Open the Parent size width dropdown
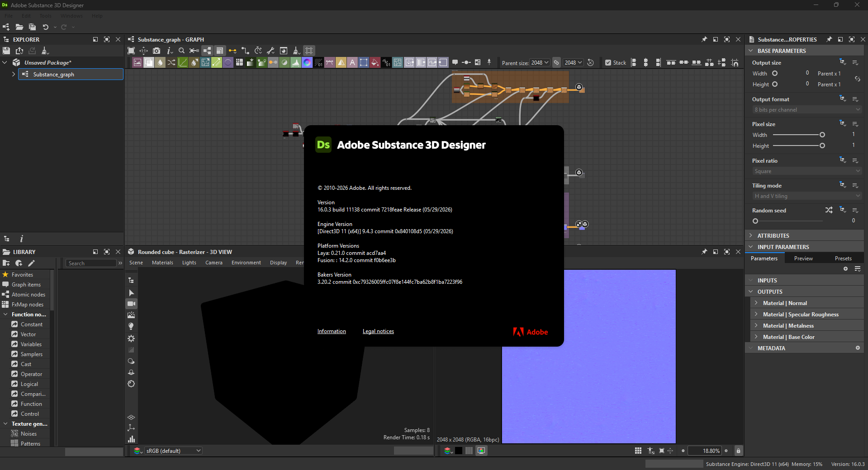 click(540, 63)
